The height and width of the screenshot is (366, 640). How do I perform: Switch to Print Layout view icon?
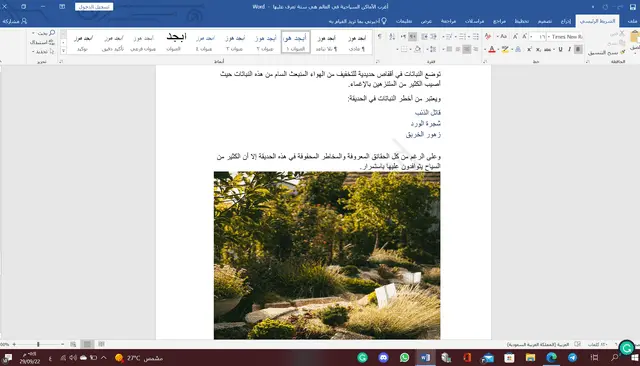click(x=87, y=344)
